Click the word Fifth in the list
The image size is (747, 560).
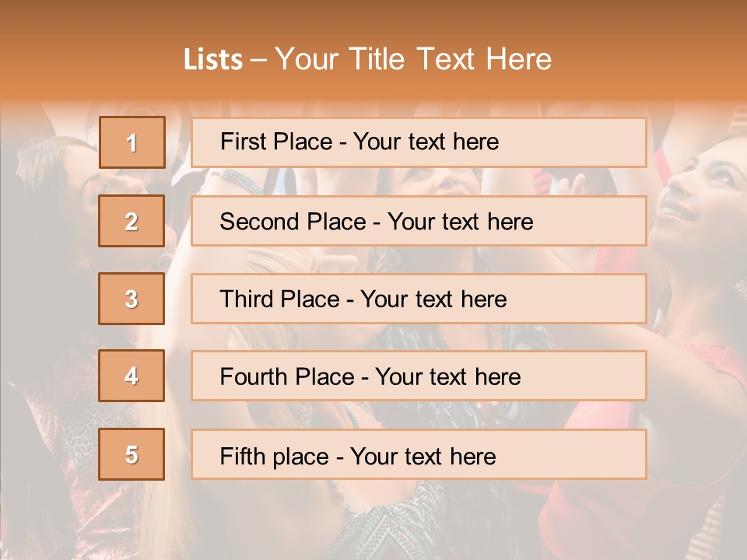(243, 456)
